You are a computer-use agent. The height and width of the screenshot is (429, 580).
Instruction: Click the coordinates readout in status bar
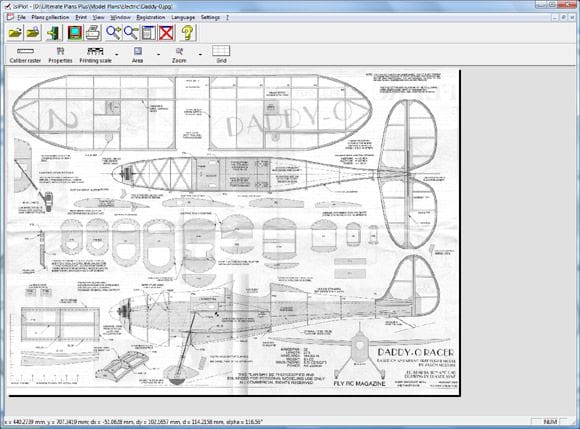[133, 422]
